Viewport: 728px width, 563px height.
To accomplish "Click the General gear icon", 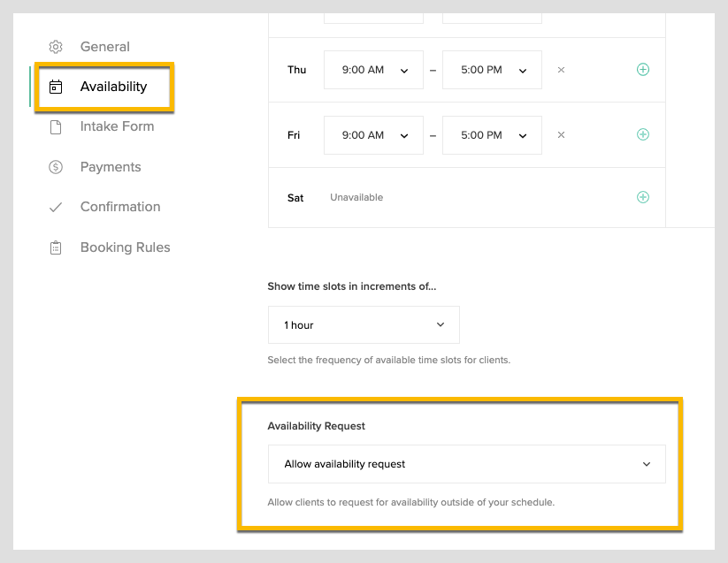I will (x=56, y=47).
